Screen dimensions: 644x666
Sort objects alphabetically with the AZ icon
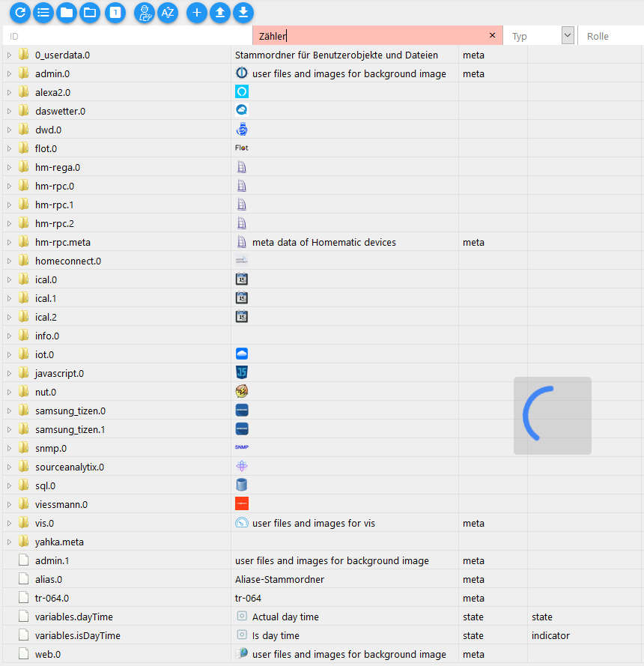click(x=168, y=12)
